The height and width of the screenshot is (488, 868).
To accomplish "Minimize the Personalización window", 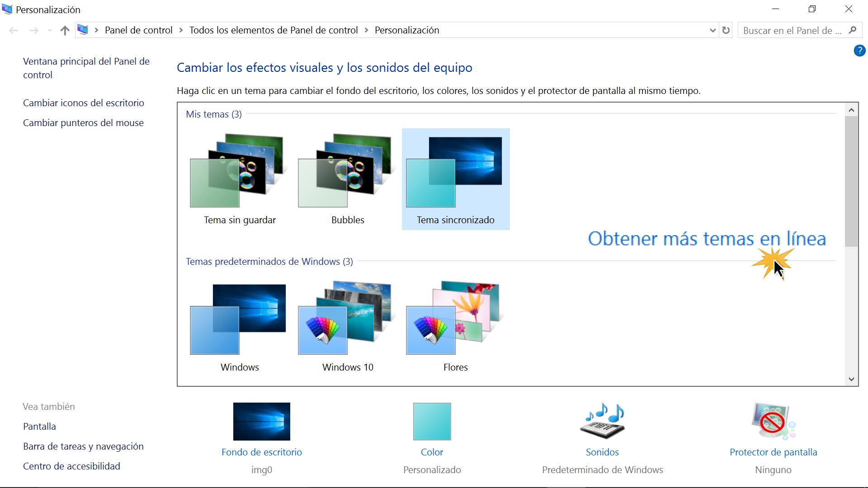I will point(776,9).
